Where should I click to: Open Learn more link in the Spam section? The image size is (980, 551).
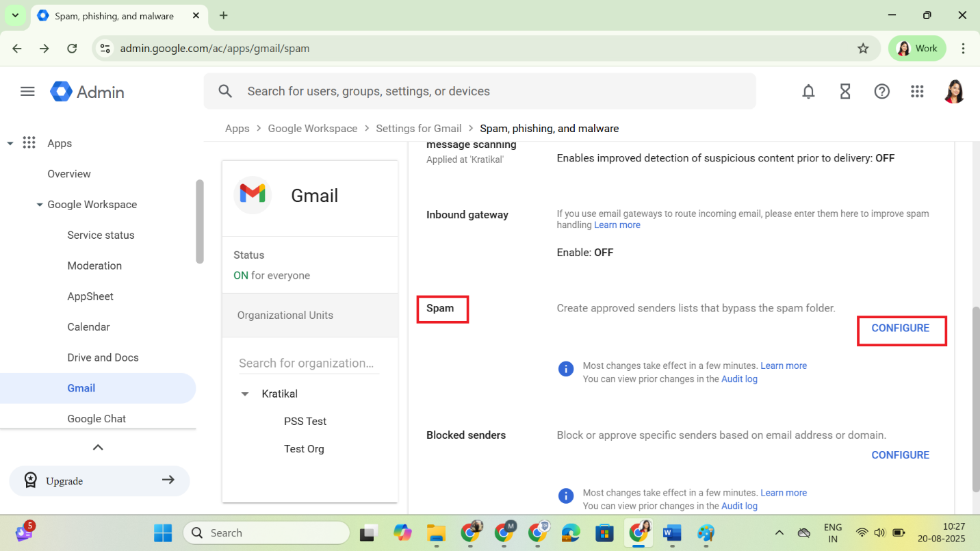coord(784,366)
